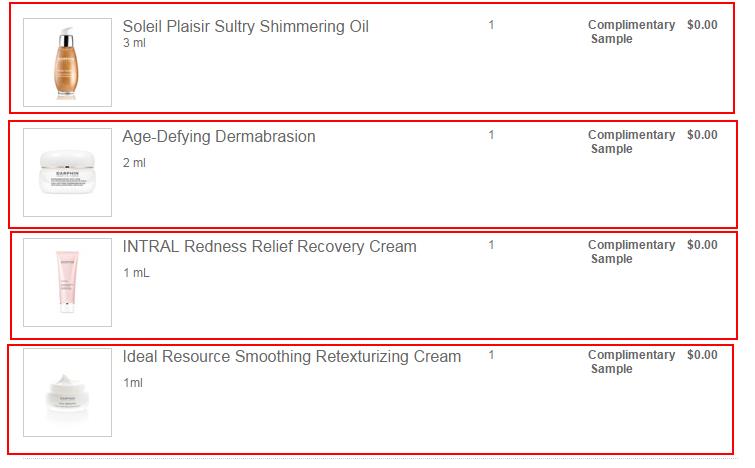Click Complimentary Sample label on Dermabrasion row
The height and width of the screenshot is (468, 755).
point(631,142)
